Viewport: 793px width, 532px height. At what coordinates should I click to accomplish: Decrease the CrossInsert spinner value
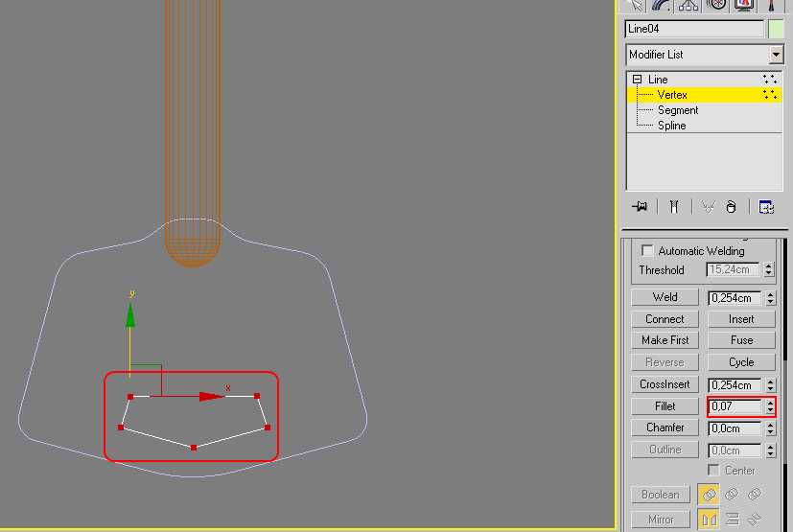pyautogui.click(x=770, y=388)
